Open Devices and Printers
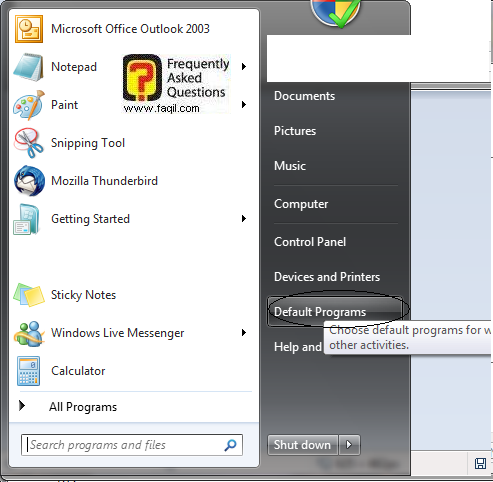 pos(327,277)
